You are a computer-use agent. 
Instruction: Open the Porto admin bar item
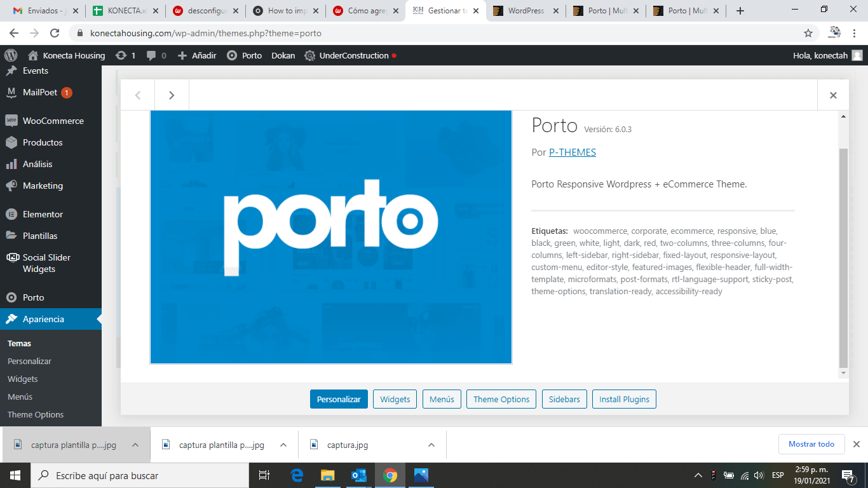point(245,55)
